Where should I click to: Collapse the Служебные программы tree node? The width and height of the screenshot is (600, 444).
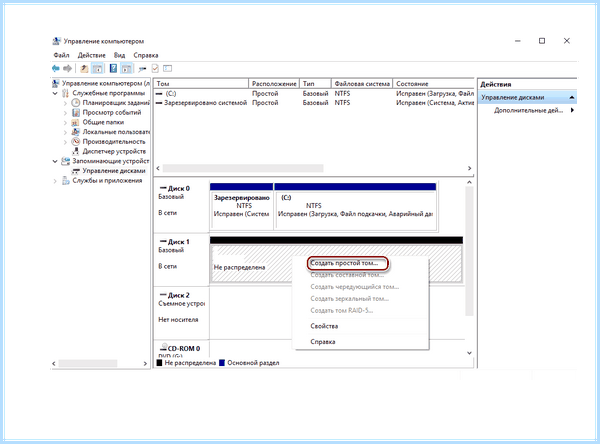click(x=55, y=93)
